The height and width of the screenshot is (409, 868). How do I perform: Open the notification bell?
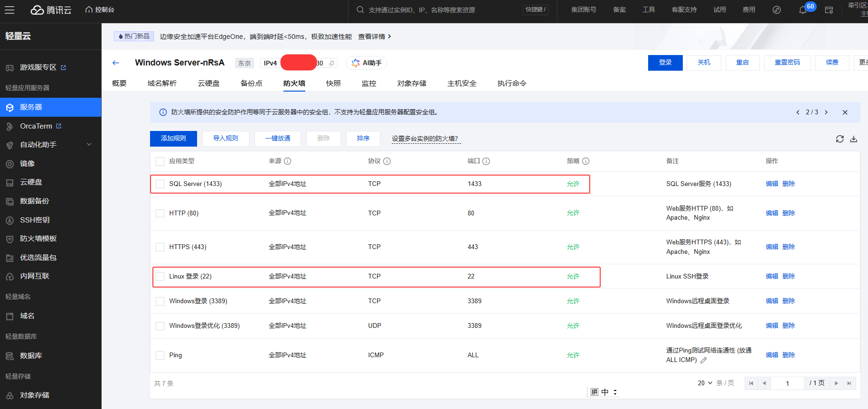[x=802, y=10]
